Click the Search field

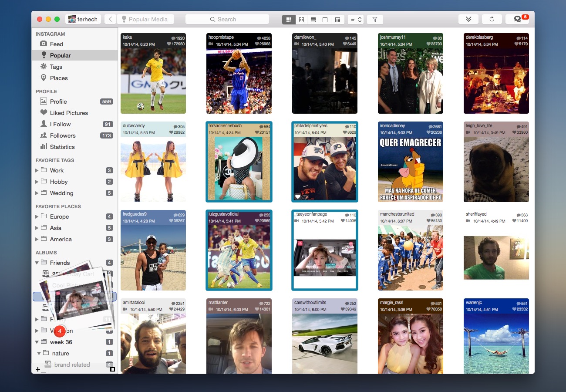pos(227,19)
